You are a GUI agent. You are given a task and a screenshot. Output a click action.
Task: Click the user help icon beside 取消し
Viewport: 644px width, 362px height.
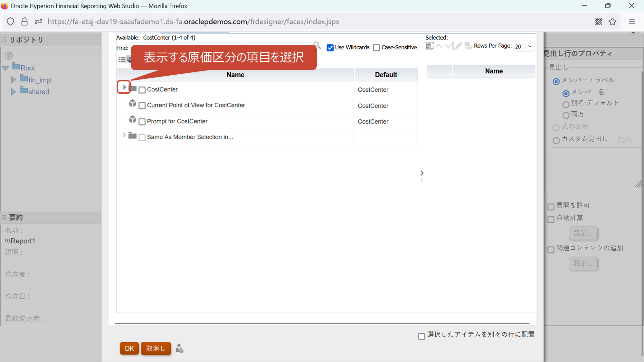[179, 348]
